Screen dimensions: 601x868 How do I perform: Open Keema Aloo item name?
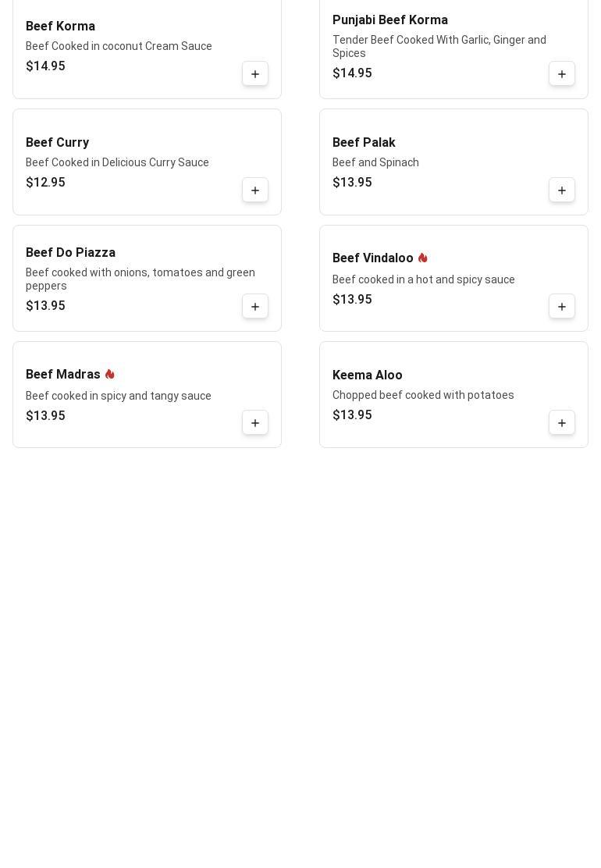coord(367,375)
